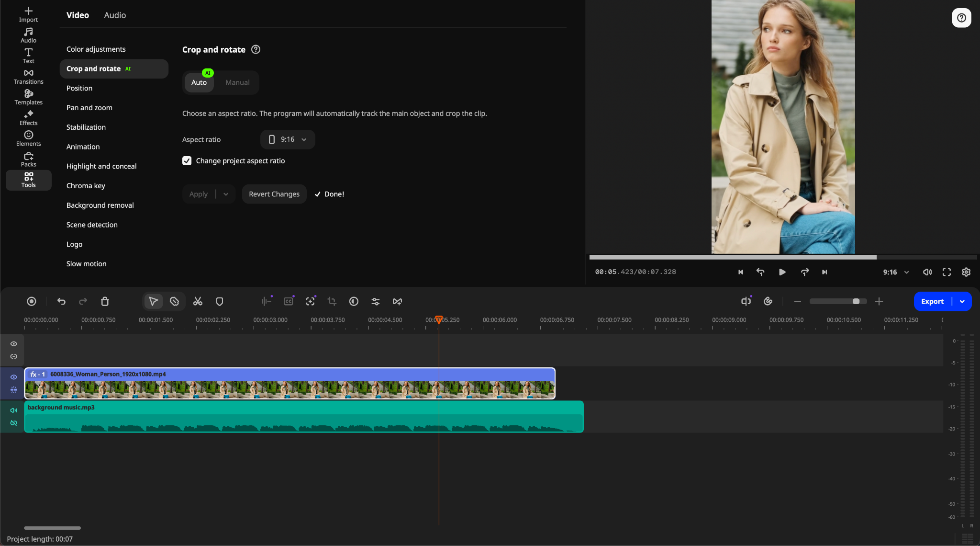Switch to Manual crop mode
This screenshot has height=546, width=980.
(x=237, y=82)
